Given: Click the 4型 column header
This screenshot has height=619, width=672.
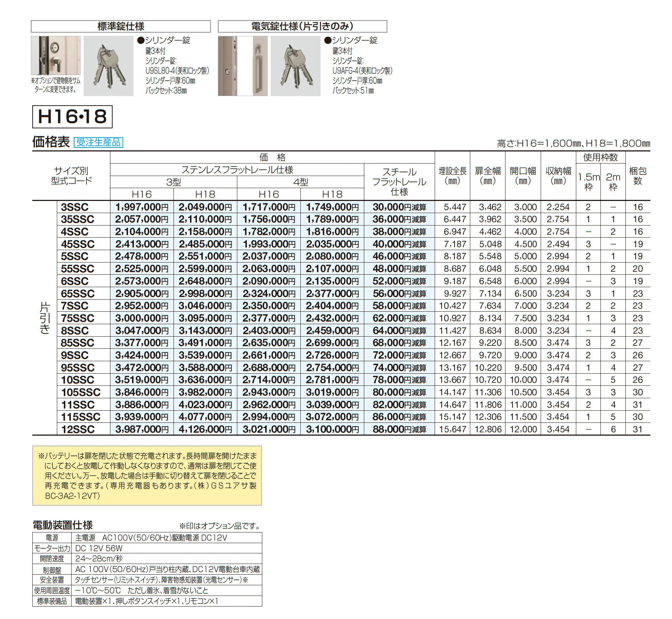Looking at the screenshot, I should coord(301,182).
